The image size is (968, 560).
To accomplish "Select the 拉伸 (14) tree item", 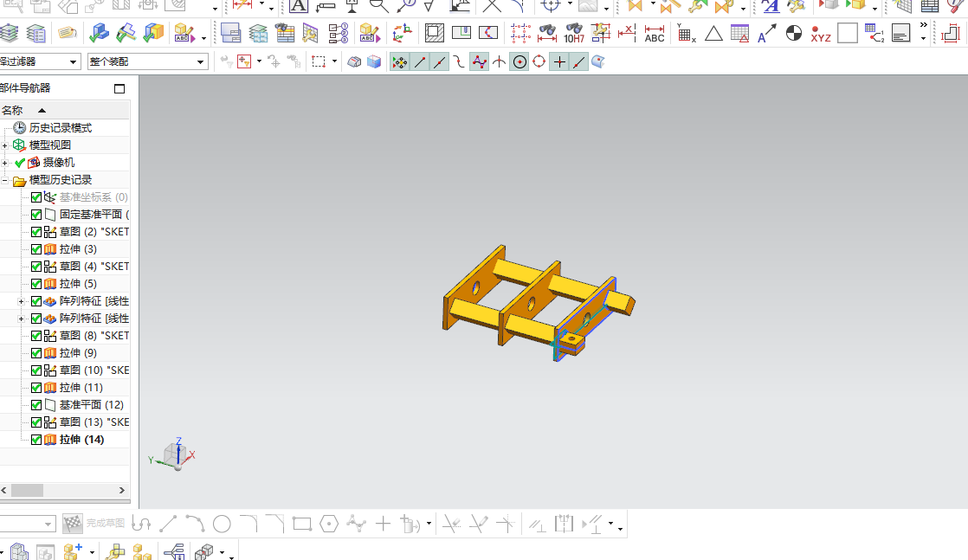I will [81, 440].
